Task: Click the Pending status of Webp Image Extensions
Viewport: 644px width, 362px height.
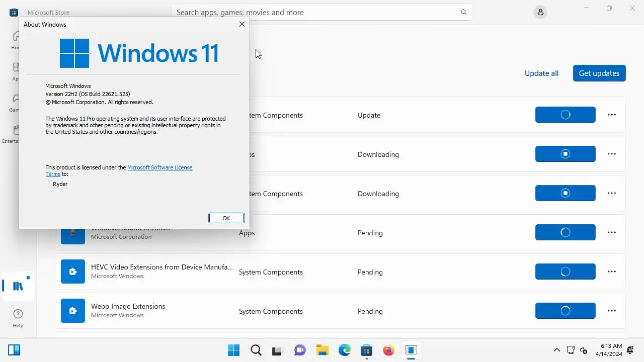Action: pyautogui.click(x=370, y=311)
